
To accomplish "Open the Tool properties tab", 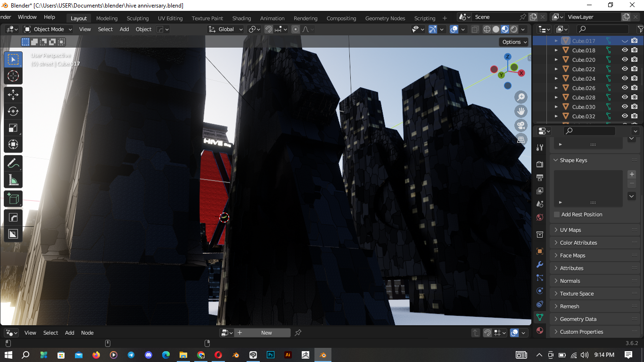I will (x=540, y=148).
